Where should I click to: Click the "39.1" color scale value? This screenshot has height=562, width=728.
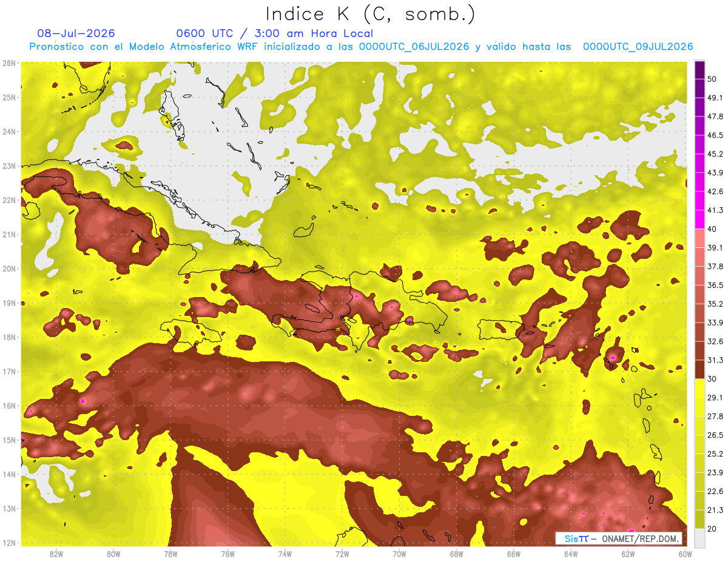pyautogui.click(x=715, y=247)
